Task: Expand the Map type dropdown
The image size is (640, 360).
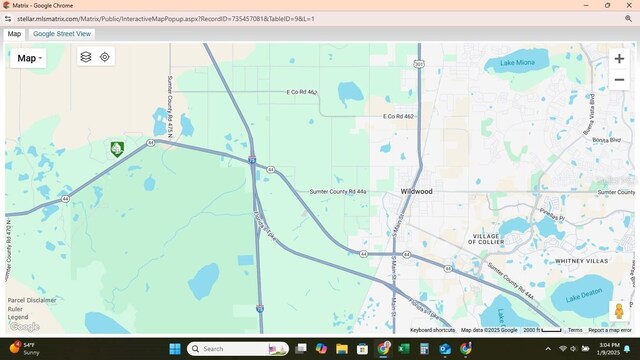Action: (x=28, y=58)
